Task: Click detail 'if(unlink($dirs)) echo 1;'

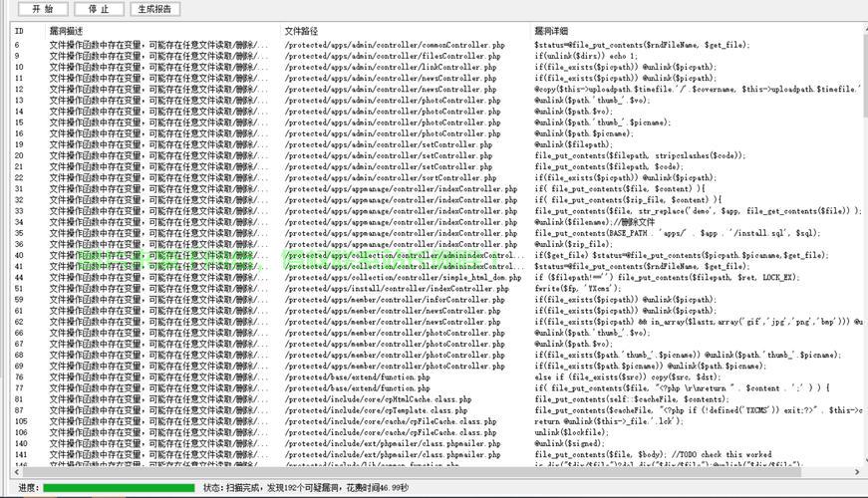Action: point(586,56)
